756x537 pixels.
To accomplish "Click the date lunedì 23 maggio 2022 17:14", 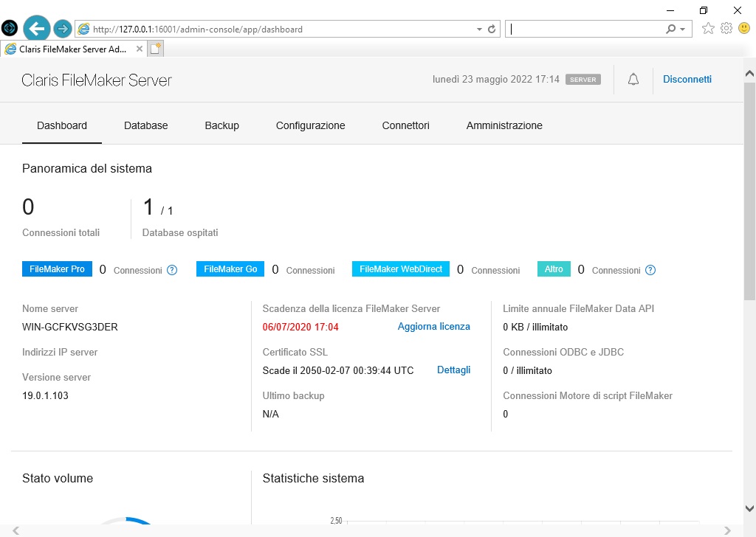I will 495,79.
